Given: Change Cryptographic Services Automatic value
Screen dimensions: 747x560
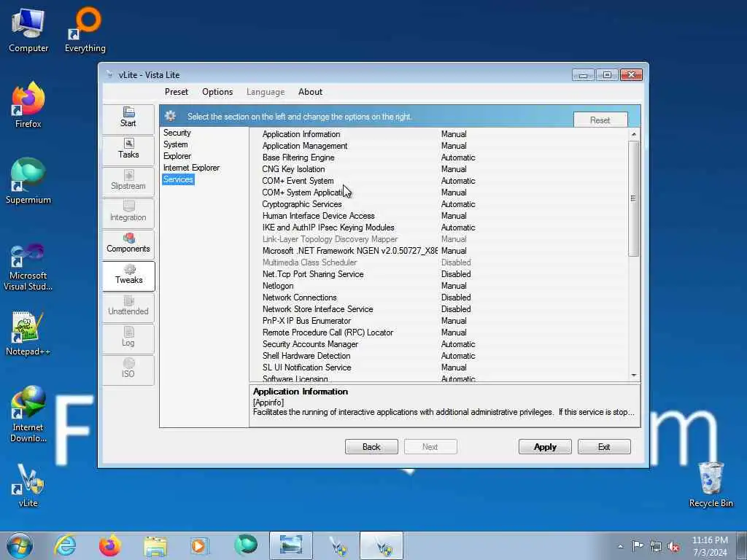Looking at the screenshot, I should click(458, 204).
